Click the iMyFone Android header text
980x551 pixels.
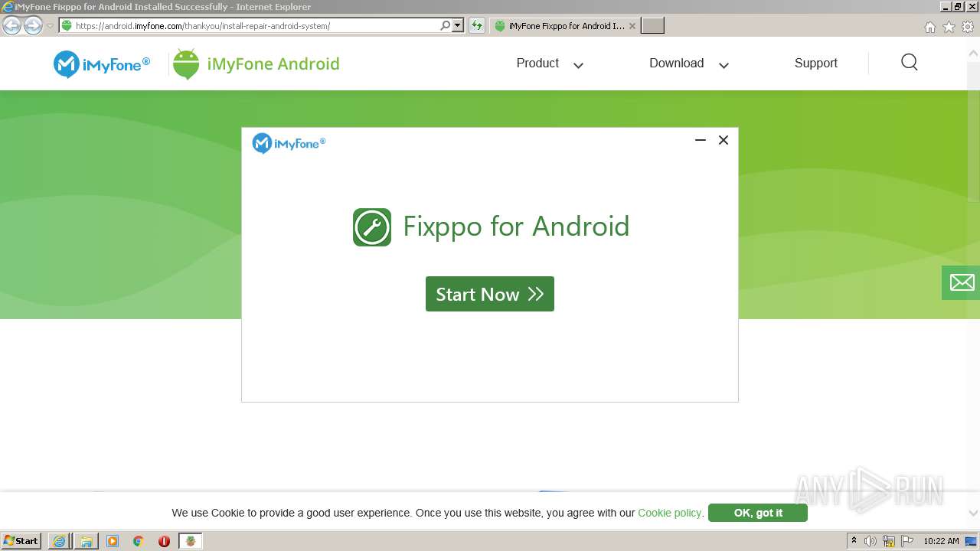273,64
